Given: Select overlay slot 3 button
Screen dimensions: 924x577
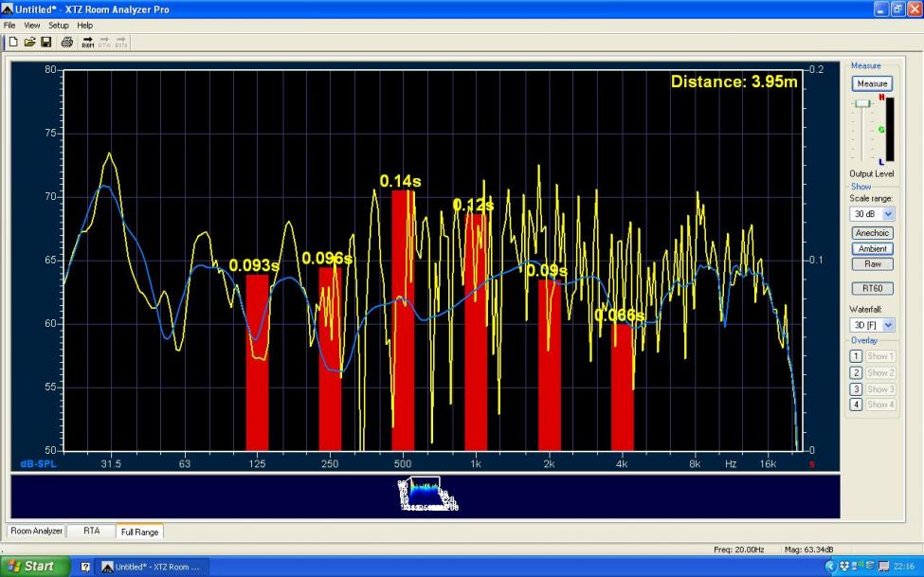Looking at the screenshot, I should coord(856,389).
